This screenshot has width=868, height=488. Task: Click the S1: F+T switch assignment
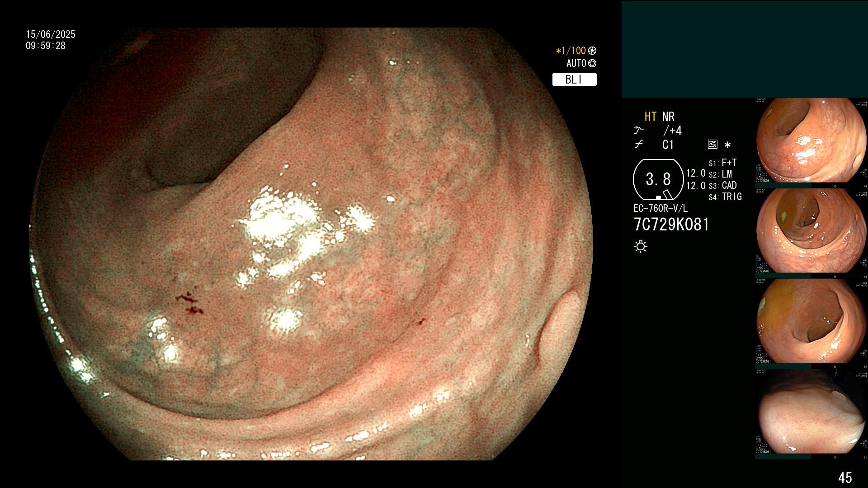(x=722, y=163)
